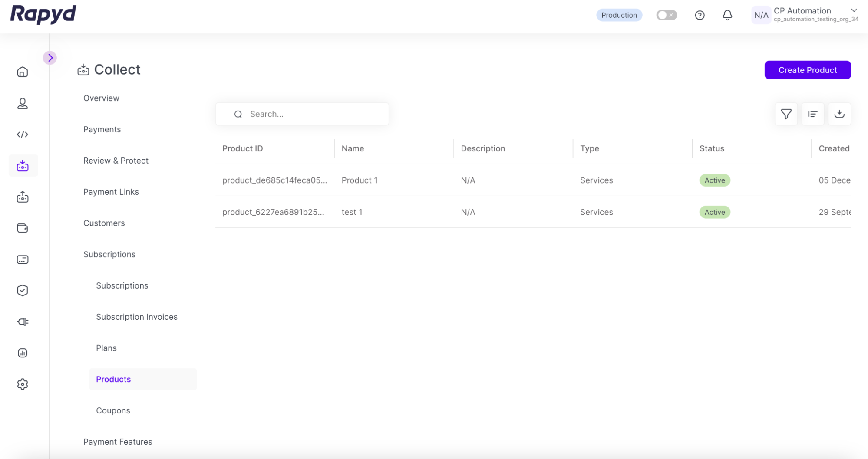
Task: Open the notifications bell
Action: pos(727,15)
